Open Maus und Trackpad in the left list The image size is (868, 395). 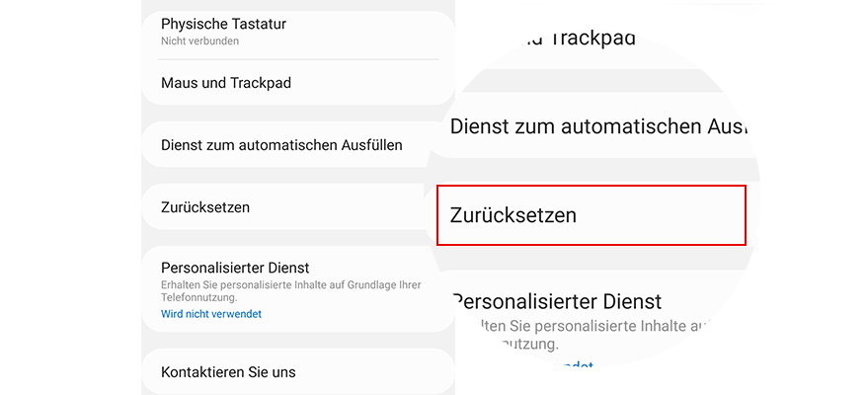pyautogui.click(x=226, y=83)
